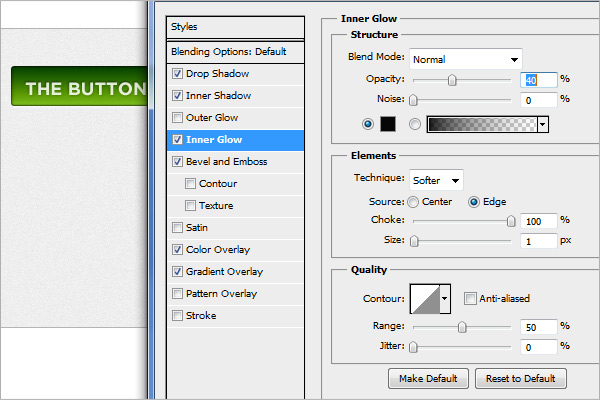This screenshot has height=400, width=600.
Task: Toggle the Color Overlay checkbox
Action: click(x=177, y=250)
